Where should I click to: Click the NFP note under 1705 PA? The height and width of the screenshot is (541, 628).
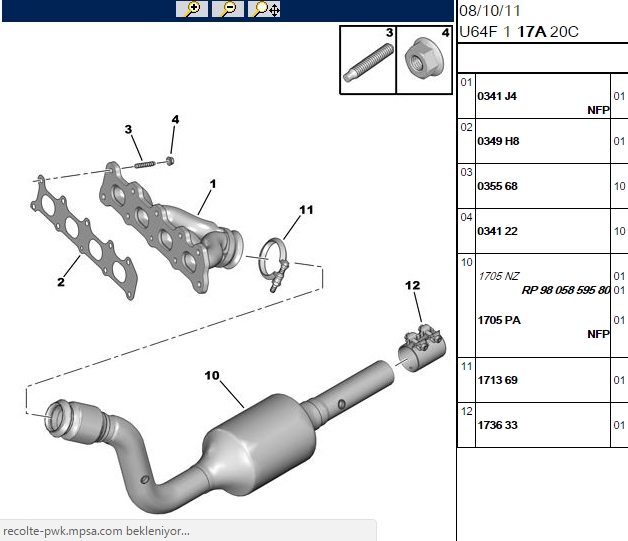(x=598, y=334)
